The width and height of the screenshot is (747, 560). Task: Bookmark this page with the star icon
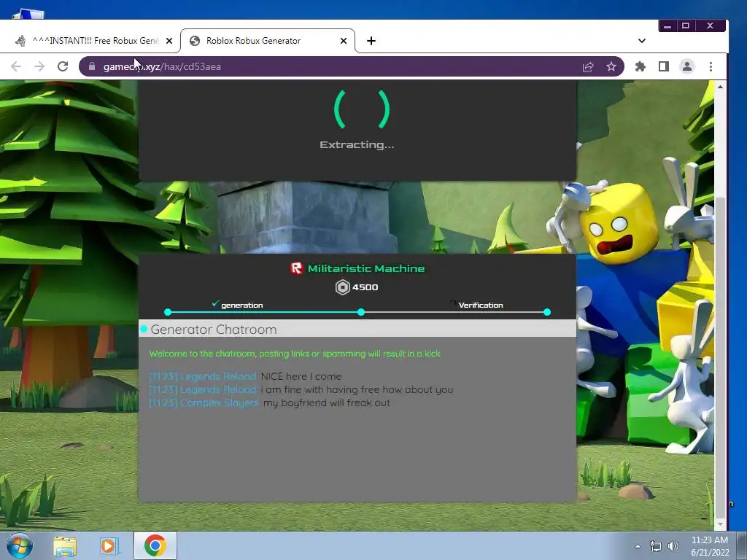tap(611, 66)
